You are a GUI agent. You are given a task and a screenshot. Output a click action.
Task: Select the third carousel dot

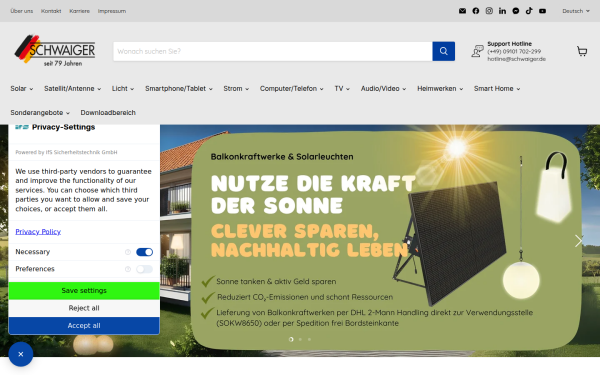(x=310, y=339)
